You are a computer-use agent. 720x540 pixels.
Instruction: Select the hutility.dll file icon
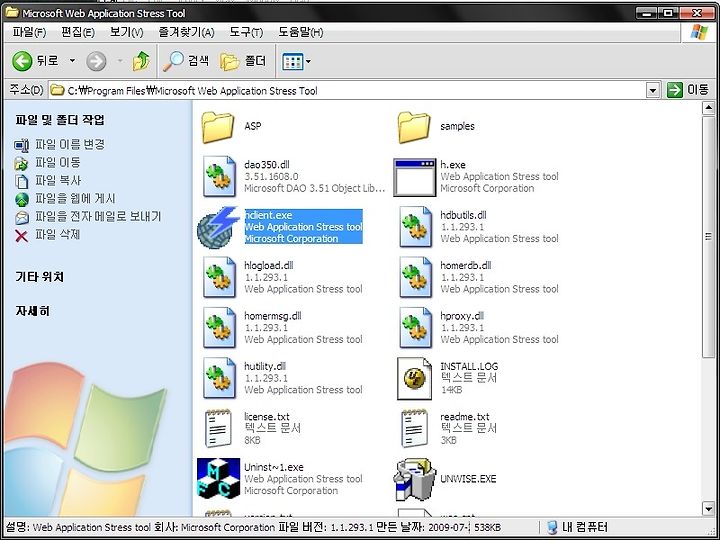[219, 378]
